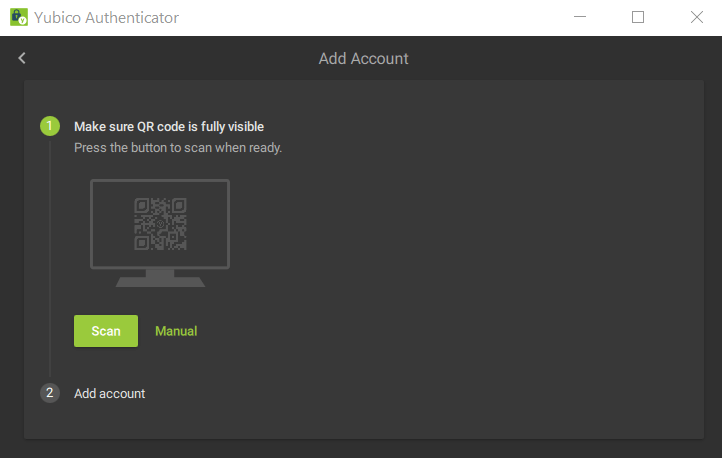Click the vertical connector line between steps
This screenshot has width=722, height=458.
click(50, 260)
